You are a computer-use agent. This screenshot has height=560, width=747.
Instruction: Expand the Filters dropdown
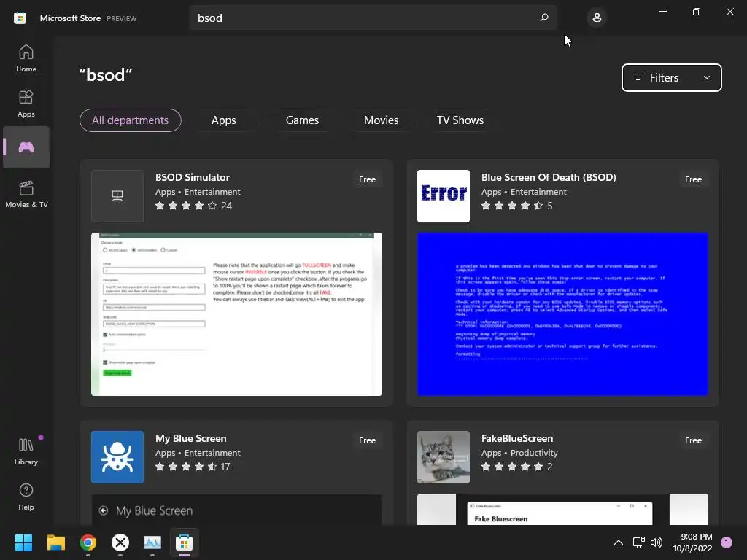pyautogui.click(x=671, y=77)
